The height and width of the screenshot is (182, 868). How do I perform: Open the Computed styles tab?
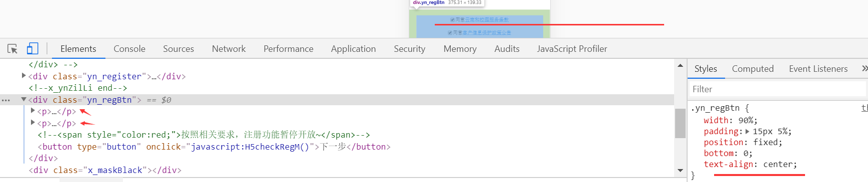coord(753,69)
